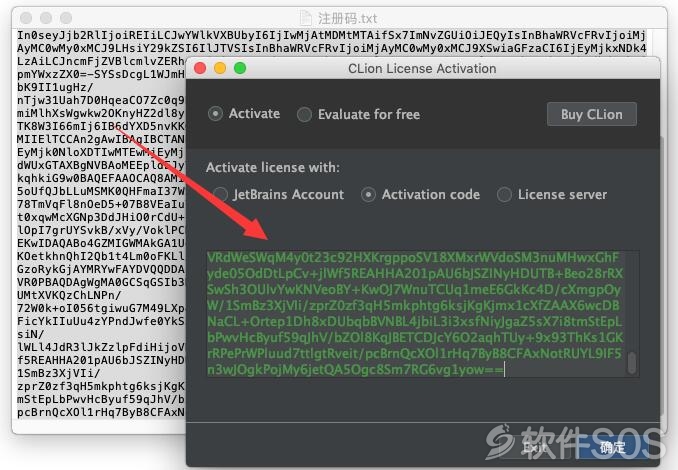Click the gray close button of 注册码.txt window
This screenshot has width=678, height=470.
(x=26, y=18)
